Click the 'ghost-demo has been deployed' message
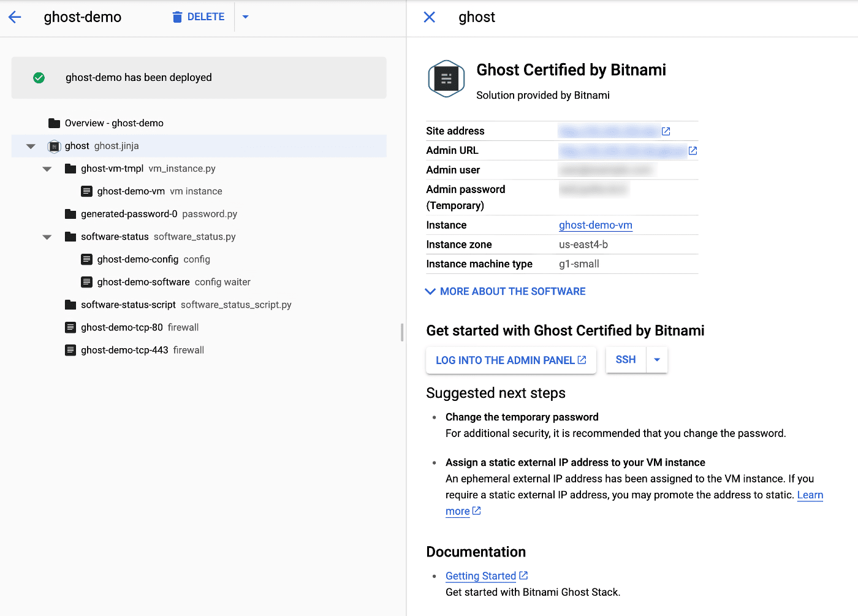The width and height of the screenshot is (858, 616). click(x=139, y=78)
